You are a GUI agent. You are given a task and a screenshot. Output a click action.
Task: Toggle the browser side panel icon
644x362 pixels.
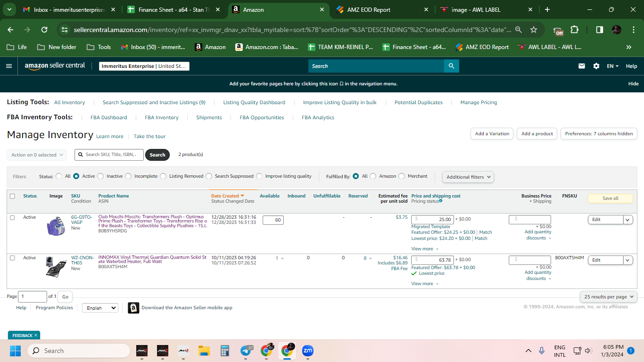(x=599, y=30)
